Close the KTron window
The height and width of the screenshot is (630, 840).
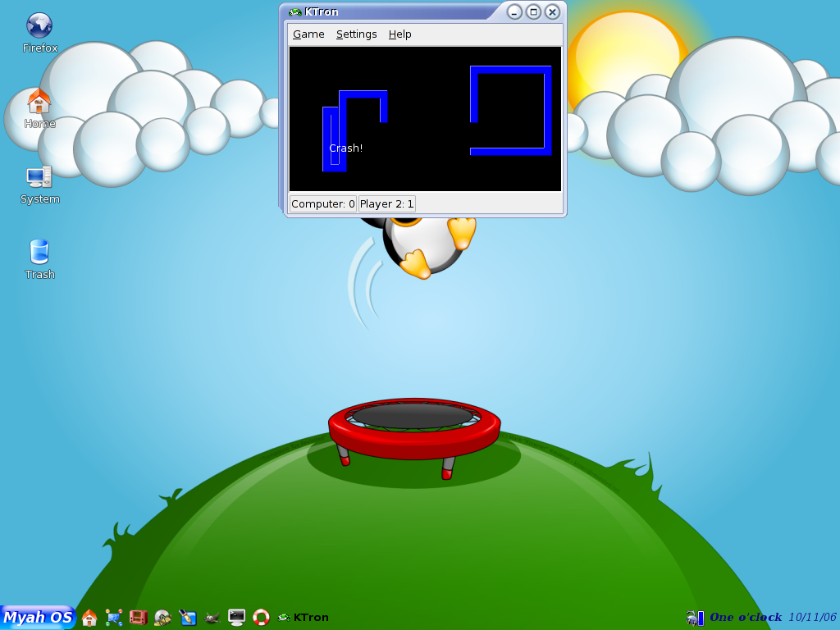point(552,11)
